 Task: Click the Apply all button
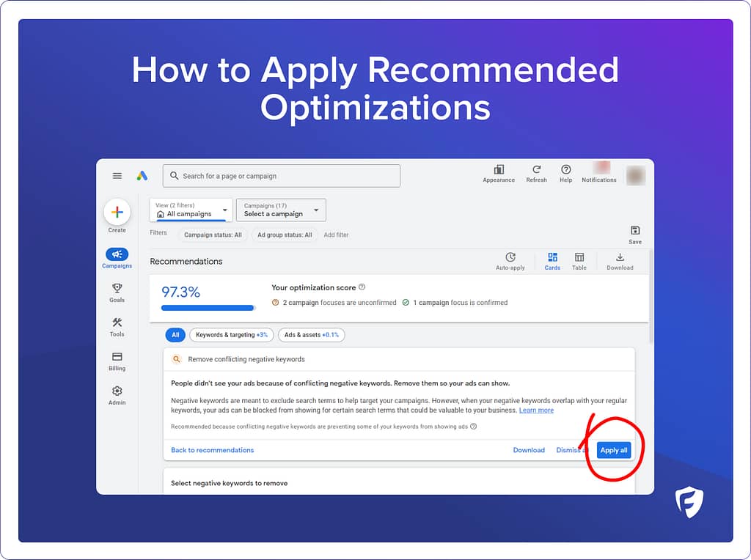click(x=614, y=450)
